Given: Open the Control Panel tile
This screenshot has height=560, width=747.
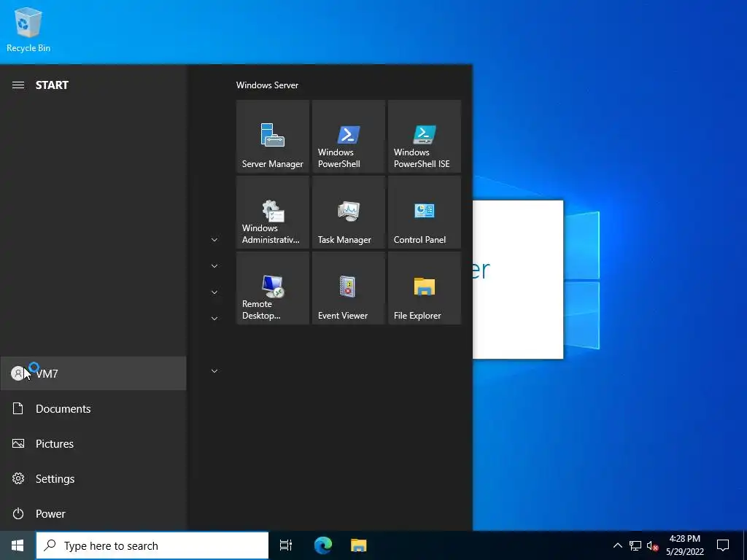Looking at the screenshot, I should [x=425, y=212].
